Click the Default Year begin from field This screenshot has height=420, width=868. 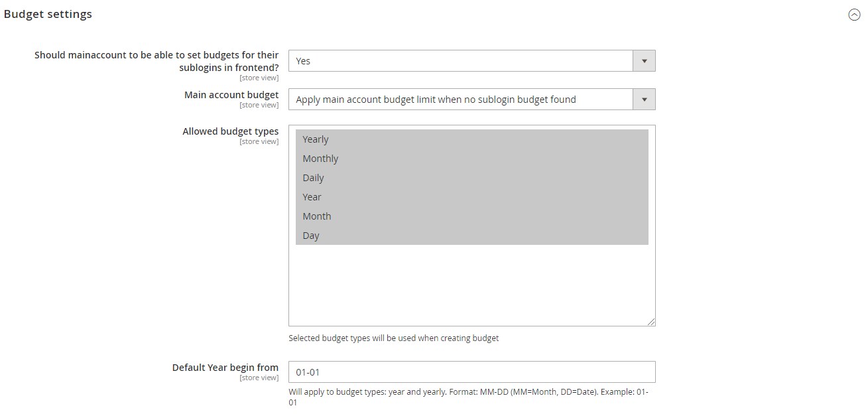pos(471,372)
